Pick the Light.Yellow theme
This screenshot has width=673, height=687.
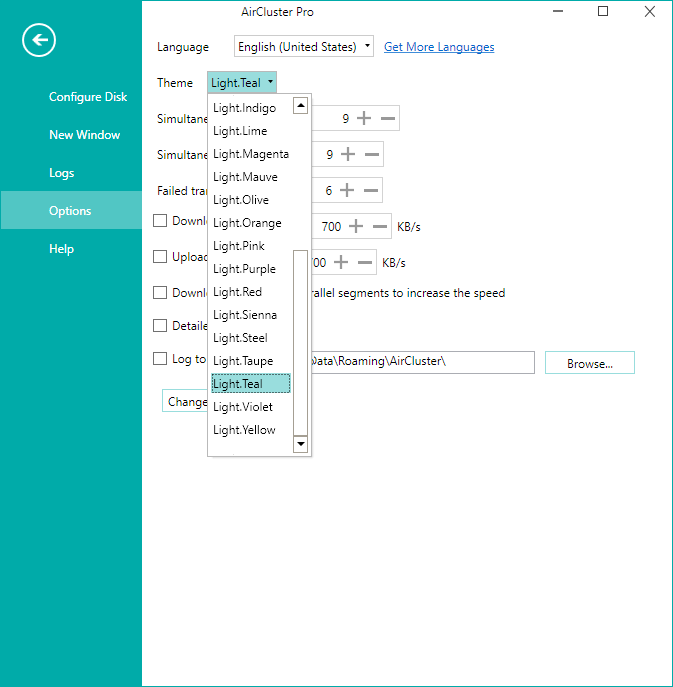coord(251,430)
